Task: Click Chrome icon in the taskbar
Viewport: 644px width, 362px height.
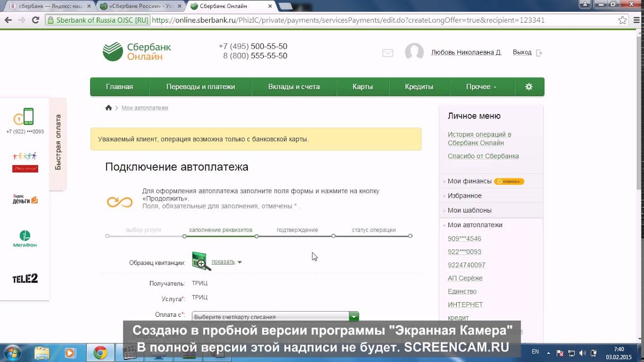Action: 100,353
